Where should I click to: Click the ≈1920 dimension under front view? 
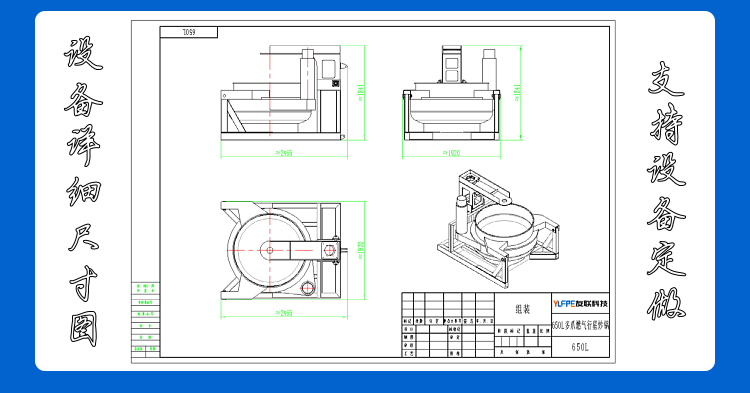[452, 153]
